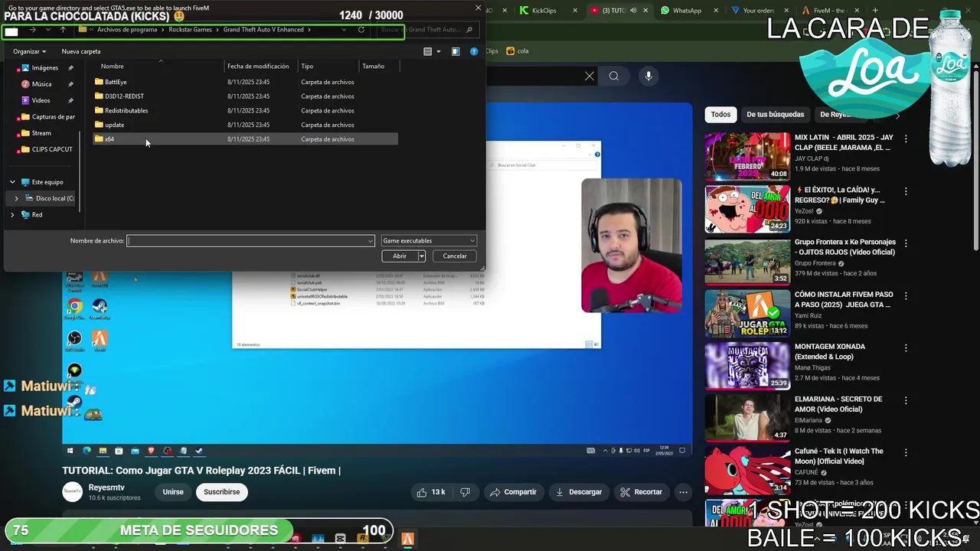This screenshot has width=980, height=551.
Task: Switch to the KickClips browser tab
Action: [544, 11]
